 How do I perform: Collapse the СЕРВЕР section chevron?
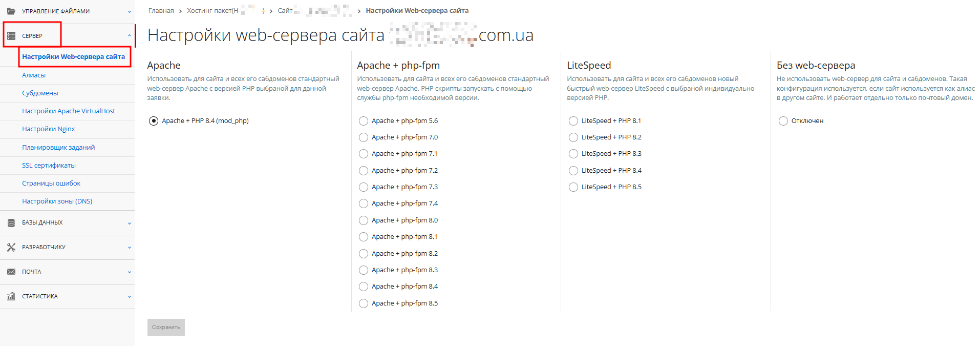click(x=130, y=35)
